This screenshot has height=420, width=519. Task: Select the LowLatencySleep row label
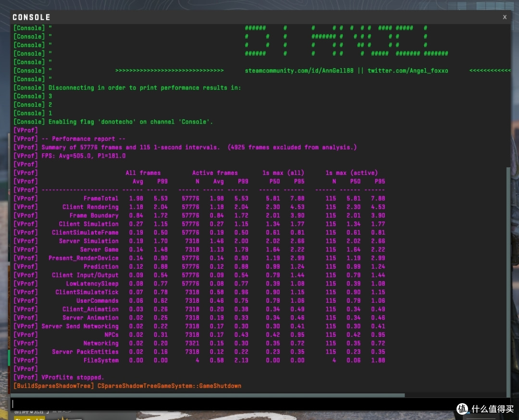pos(92,284)
